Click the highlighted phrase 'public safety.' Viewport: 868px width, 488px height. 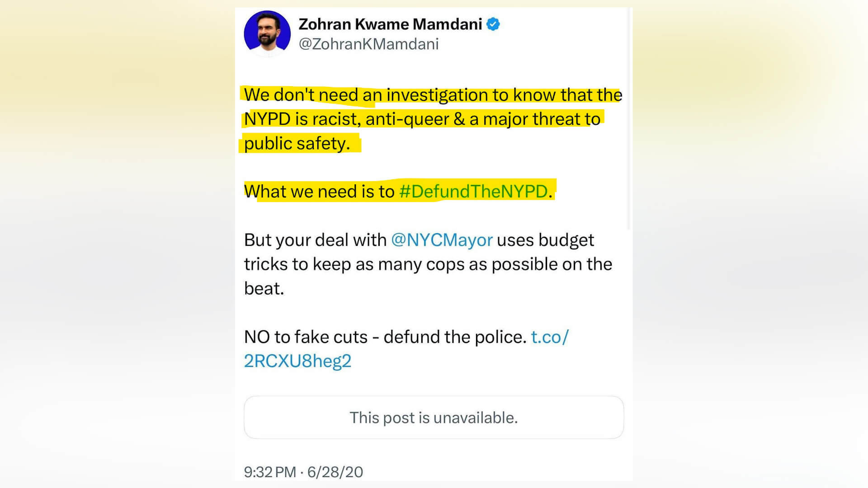[297, 144]
